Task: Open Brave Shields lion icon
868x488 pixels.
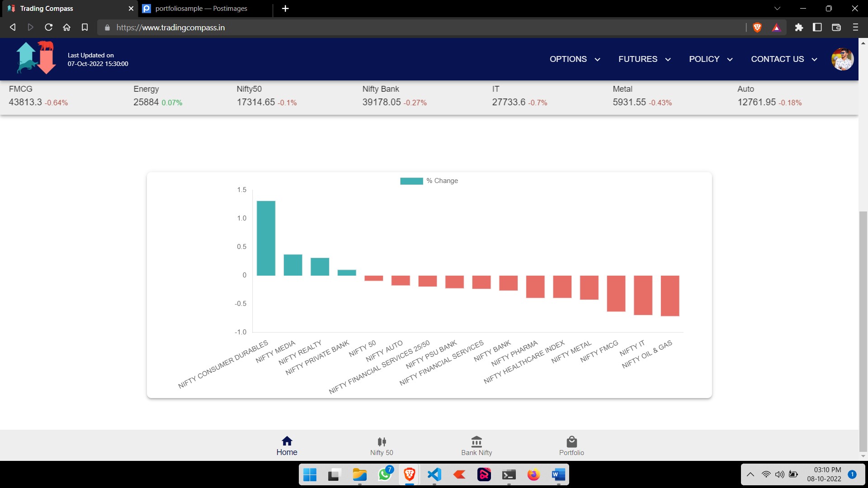Action: (757, 27)
